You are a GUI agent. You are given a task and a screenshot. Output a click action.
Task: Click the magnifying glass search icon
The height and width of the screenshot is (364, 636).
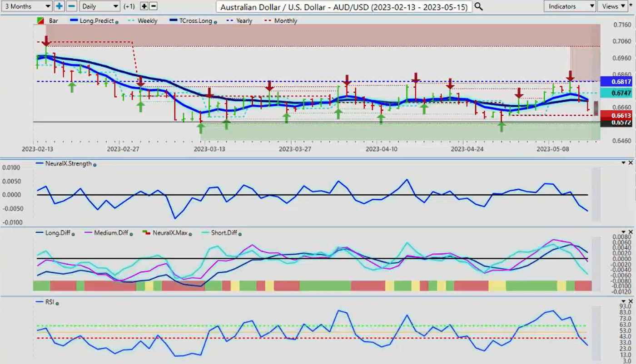[x=478, y=7]
